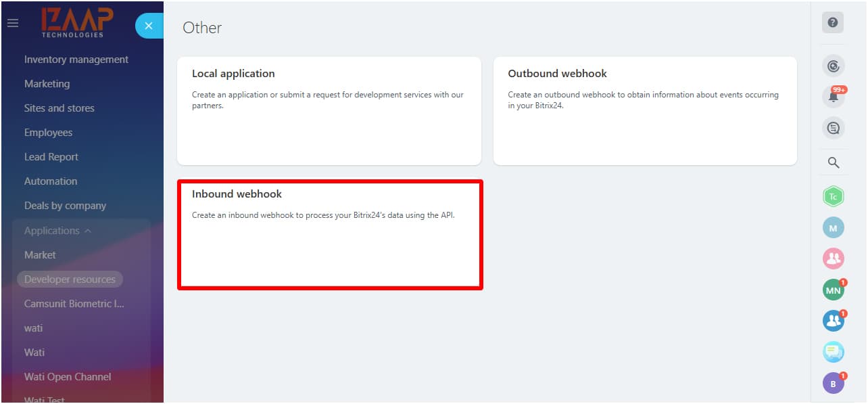Collapse the Applications submenu
The width and height of the screenshot is (868, 404).
pos(56,230)
